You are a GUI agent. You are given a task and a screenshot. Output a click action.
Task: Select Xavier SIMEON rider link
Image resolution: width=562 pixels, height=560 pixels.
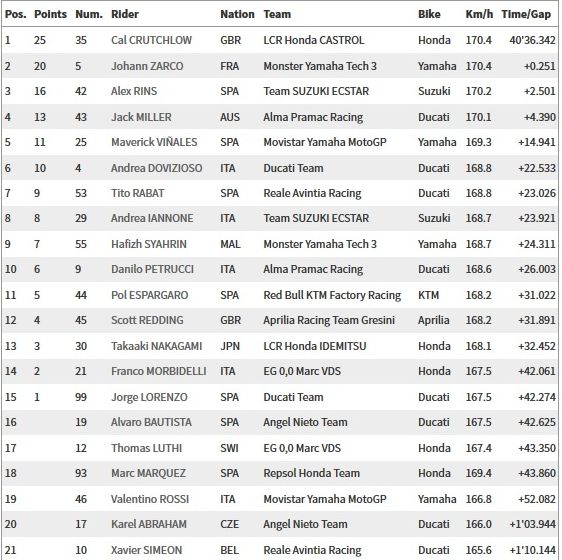pyautogui.click(x=147, y=550)
